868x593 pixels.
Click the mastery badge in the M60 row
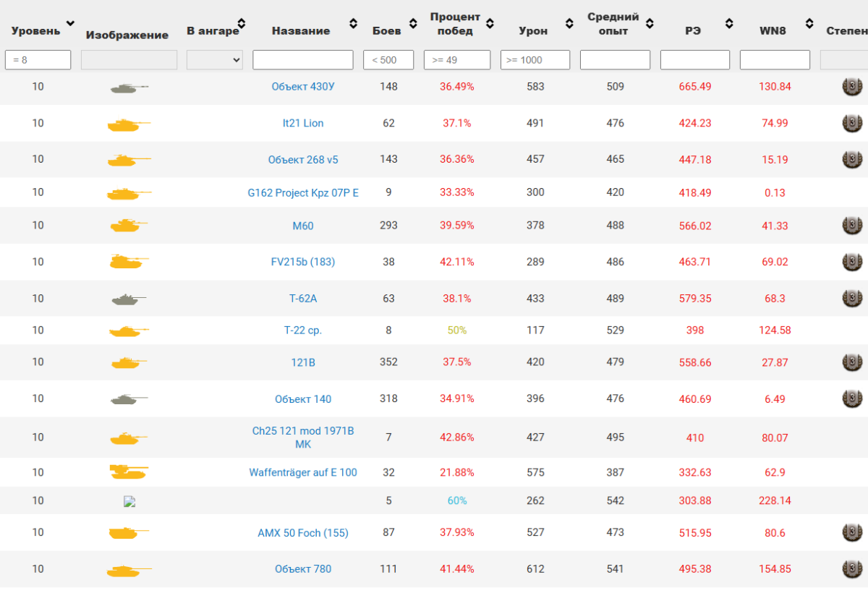pyautogui.click(x=852, y=226)
